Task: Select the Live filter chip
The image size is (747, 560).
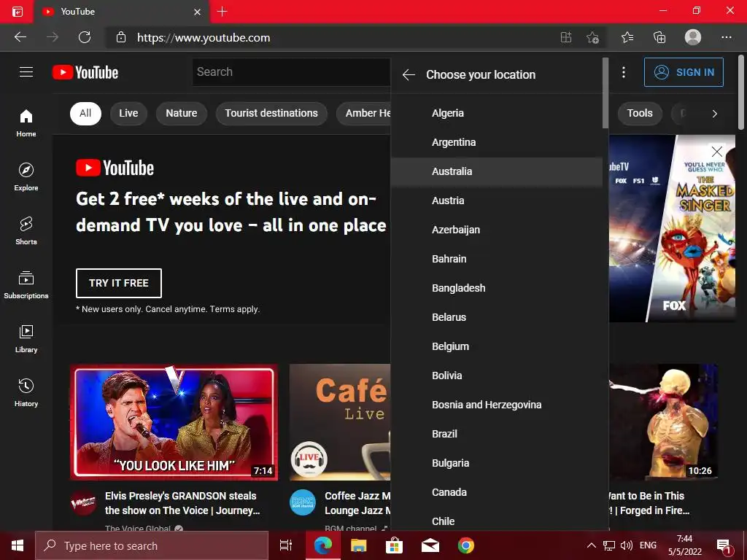Action: 128,113
